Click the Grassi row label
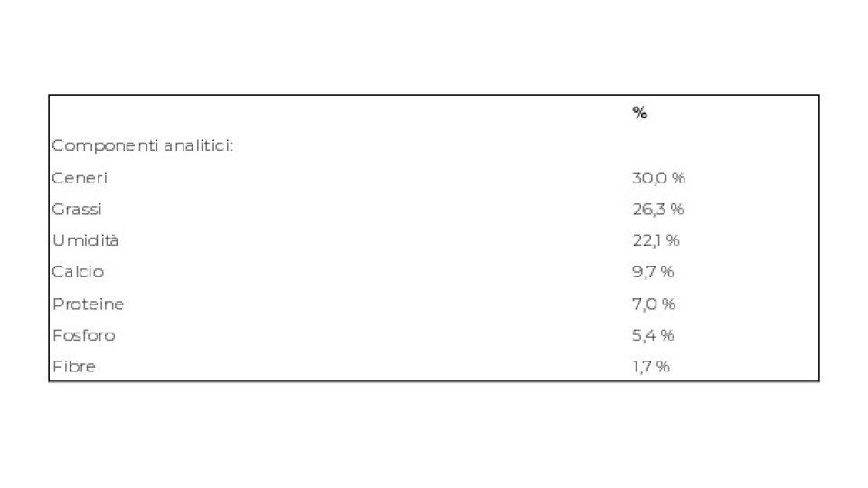This screenshot has width=868, height=488. tap(77, 210)
